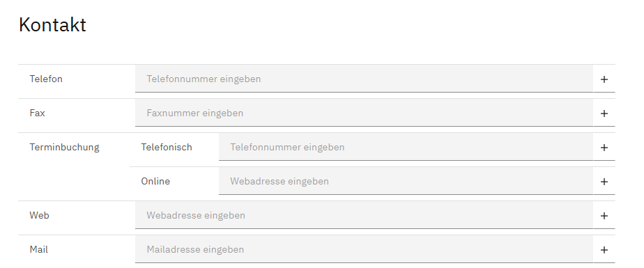Click the Kontakt page heading
The width and height of the screenshot is (644, 268).
tap(52, 24)
